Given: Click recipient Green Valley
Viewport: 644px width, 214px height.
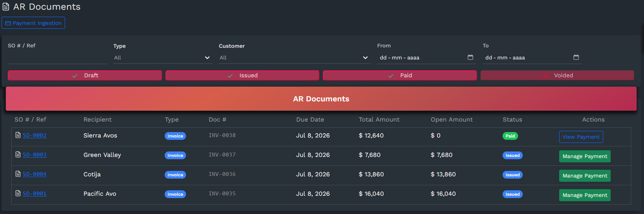Looking at the screenshot, I should point(102,155).
